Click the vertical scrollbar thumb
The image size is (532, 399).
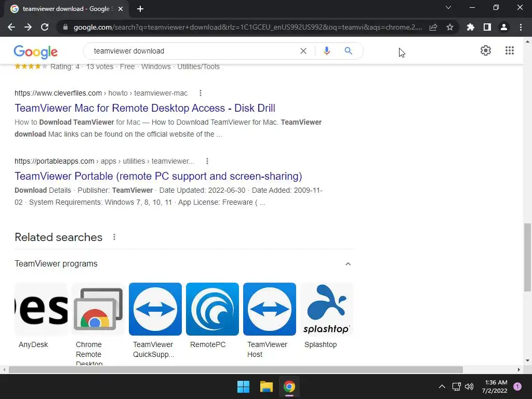(x=527, y=258)
